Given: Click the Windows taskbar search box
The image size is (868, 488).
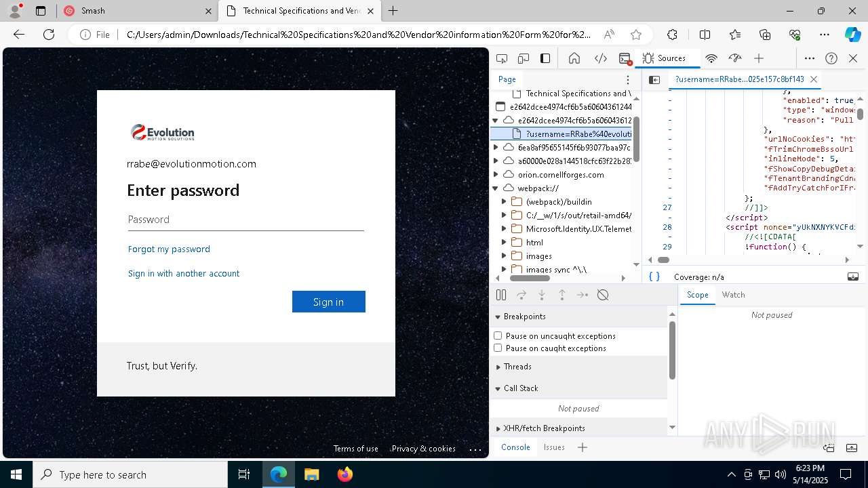Looking at the screenshot, I should (x=130, y=474).
